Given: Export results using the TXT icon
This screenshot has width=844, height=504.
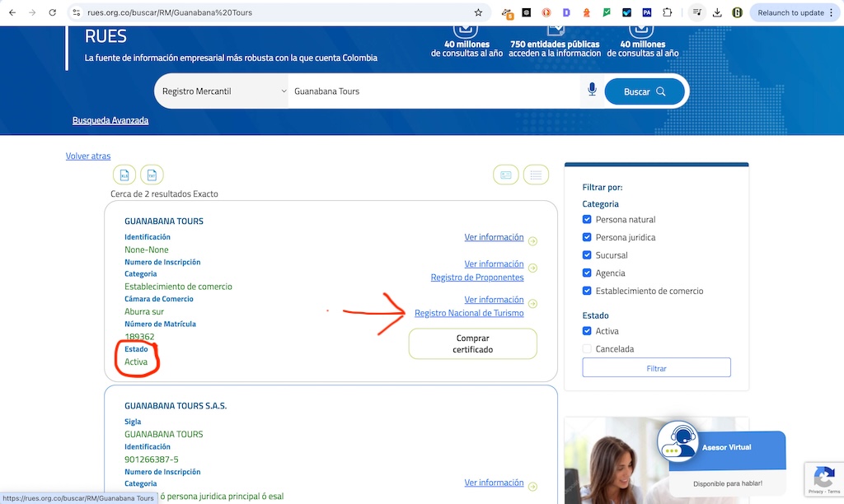Looking at the screenshot, I should point(151,175).
